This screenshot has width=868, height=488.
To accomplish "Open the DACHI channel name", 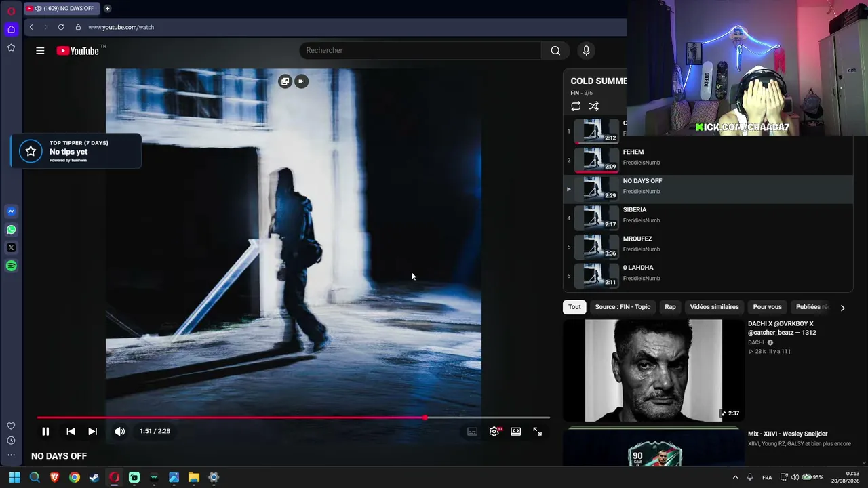I will [755, 342].
